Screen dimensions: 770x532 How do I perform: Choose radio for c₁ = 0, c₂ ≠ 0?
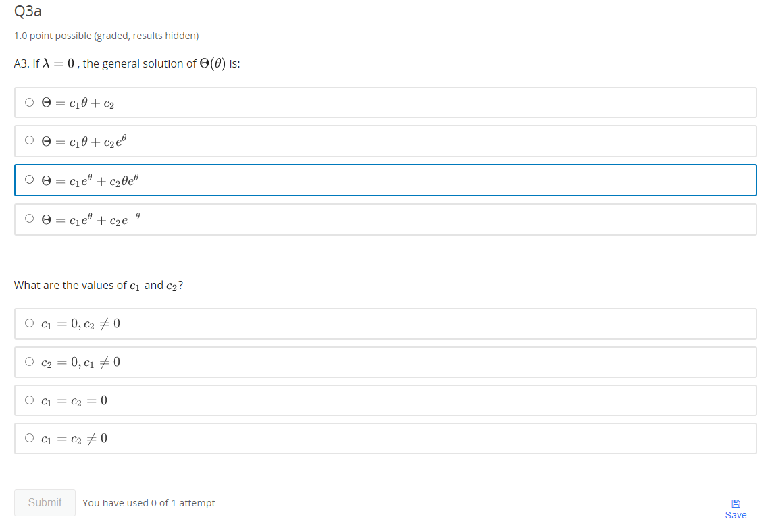pyautogui.click(x=29, y=323)
